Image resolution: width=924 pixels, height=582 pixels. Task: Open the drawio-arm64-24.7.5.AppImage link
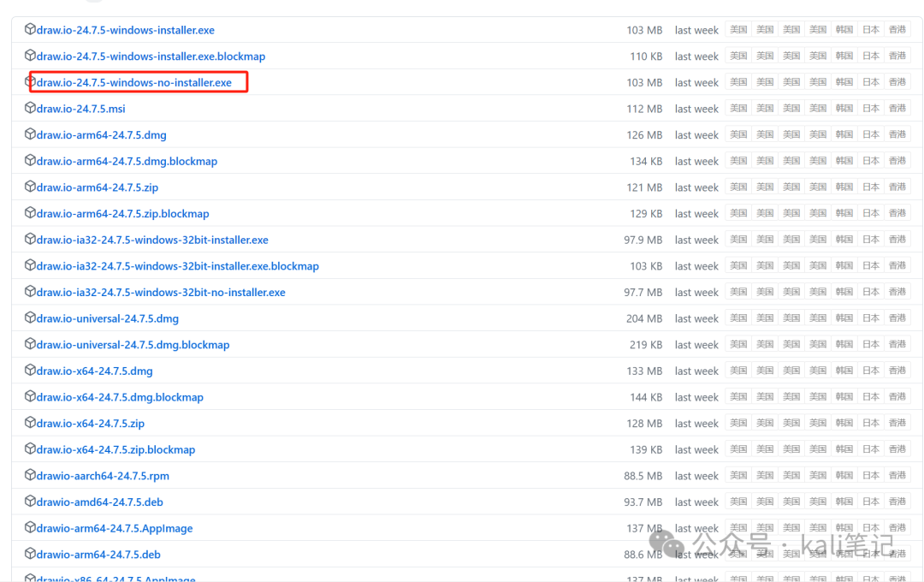pos(115,529)
